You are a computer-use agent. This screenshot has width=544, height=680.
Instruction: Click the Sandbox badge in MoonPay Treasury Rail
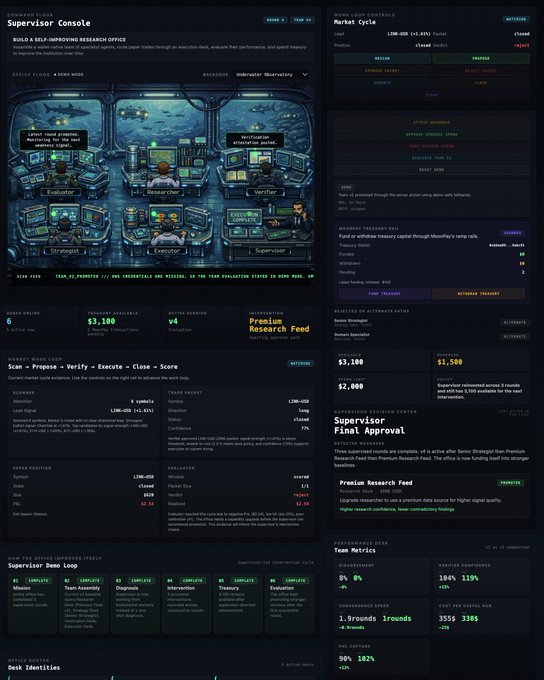click(512, 233)
